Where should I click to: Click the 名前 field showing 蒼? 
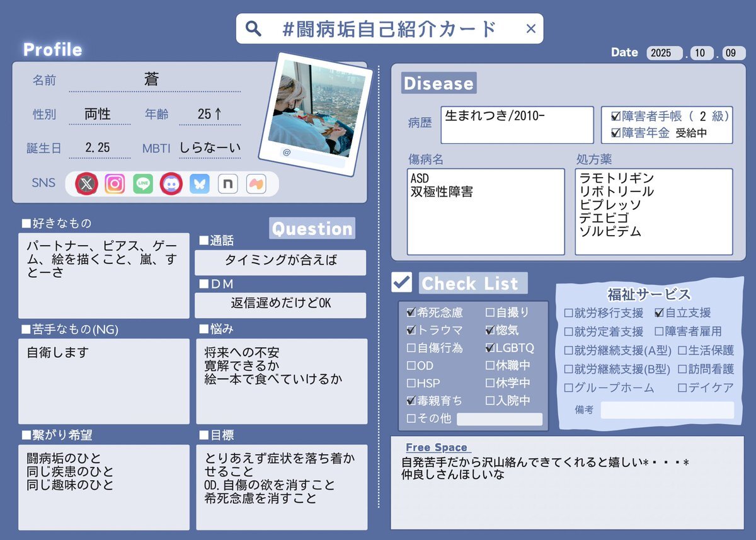coord(154,80)
